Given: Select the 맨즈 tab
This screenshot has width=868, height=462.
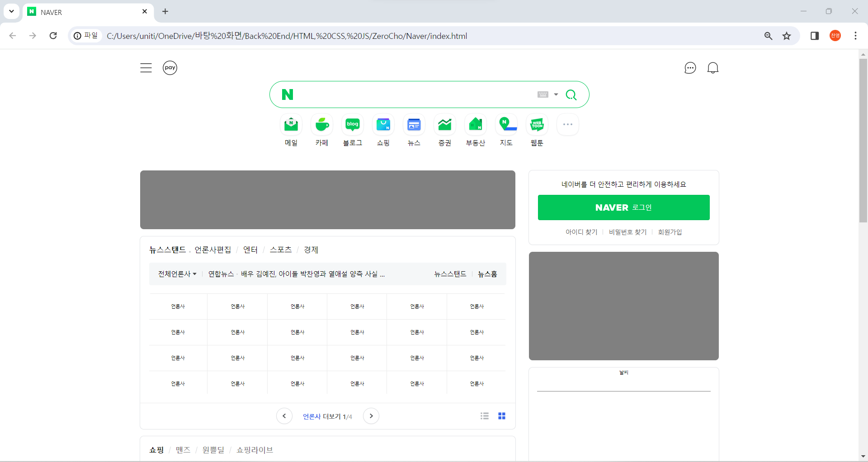Looking at the screenshot, I should coord(183,450).
